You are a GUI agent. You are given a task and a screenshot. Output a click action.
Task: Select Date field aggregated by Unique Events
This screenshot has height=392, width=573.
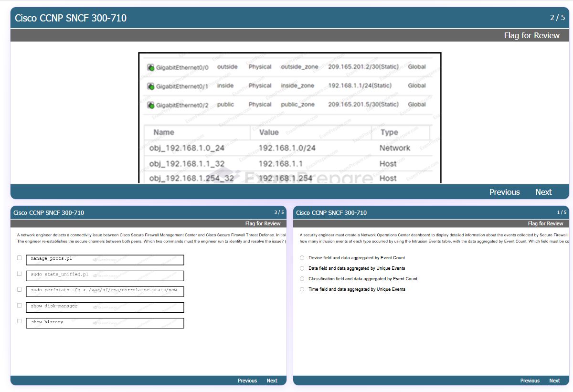302,268
